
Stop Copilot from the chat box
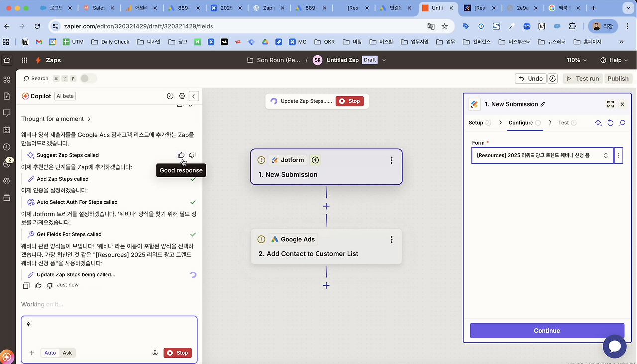177,353
